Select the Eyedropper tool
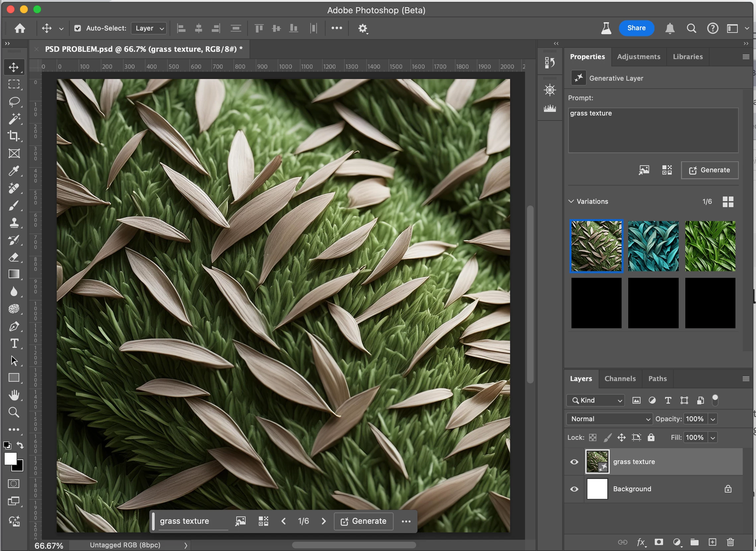The image size is (756, 551). point(14,171)
